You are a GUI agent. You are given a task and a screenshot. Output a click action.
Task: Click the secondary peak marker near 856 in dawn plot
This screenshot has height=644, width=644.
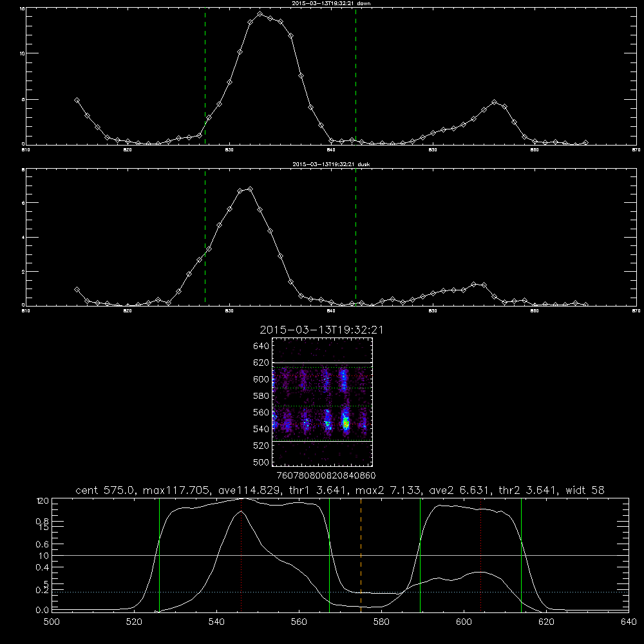click(x=495, y=102)
